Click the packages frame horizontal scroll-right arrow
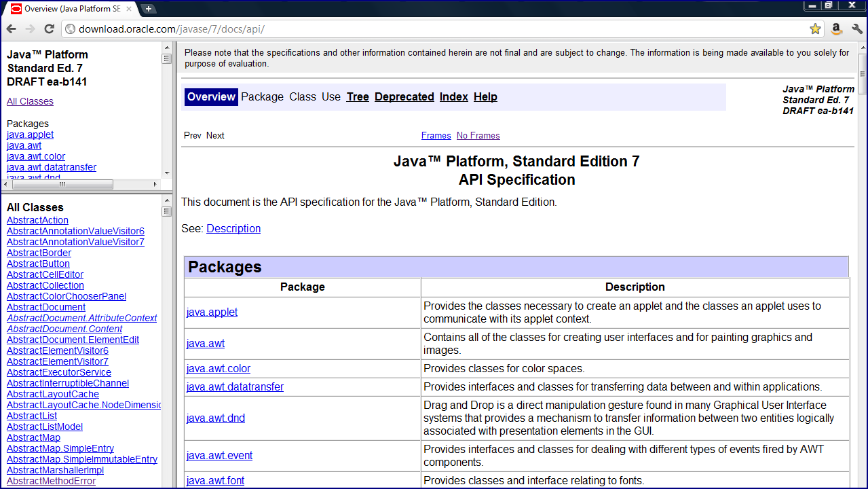The image size is (868, 489). (x=155, y=184)
